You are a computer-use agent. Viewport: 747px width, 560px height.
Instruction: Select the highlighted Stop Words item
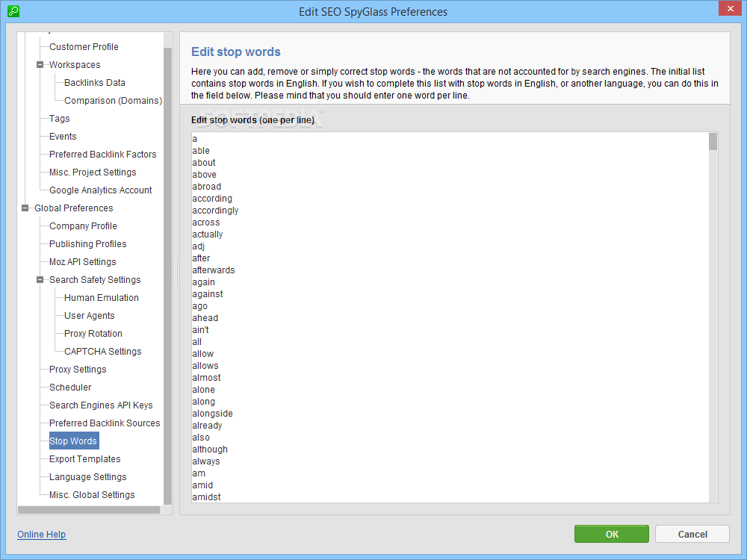[x=74, y=441]
